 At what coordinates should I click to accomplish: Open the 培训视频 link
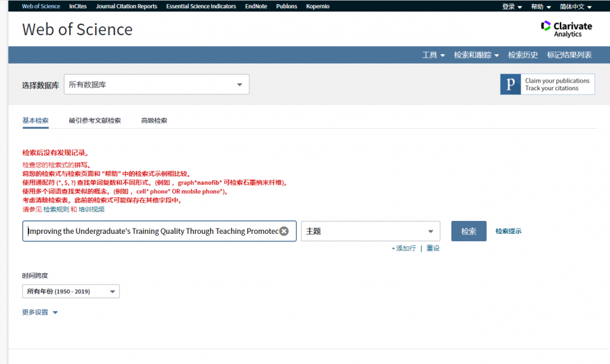[91, 209]
